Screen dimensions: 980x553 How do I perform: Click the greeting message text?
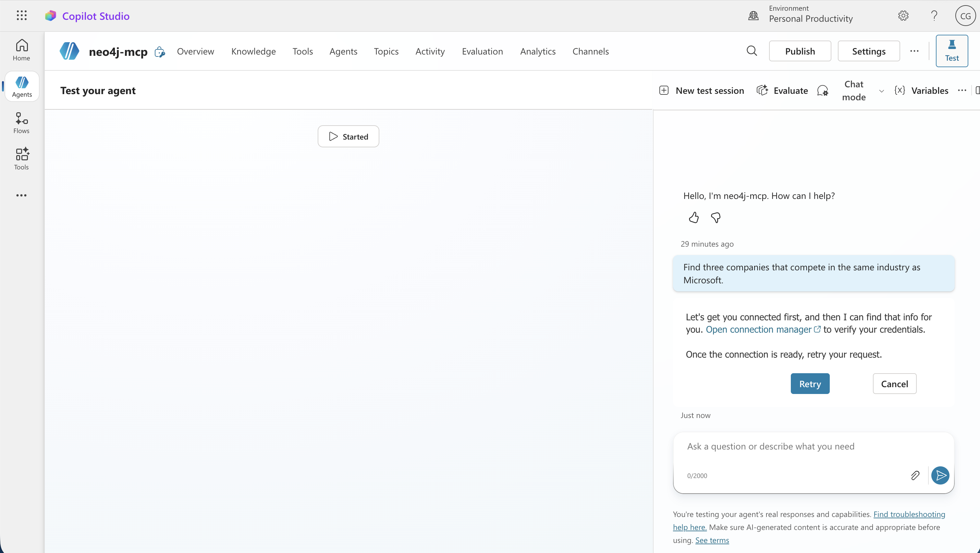759,196
